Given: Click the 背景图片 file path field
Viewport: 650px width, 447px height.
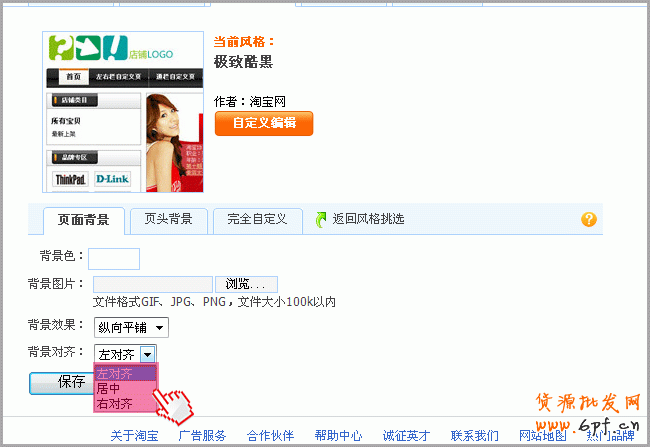Looking at the screenshot, I should (152, 284).
